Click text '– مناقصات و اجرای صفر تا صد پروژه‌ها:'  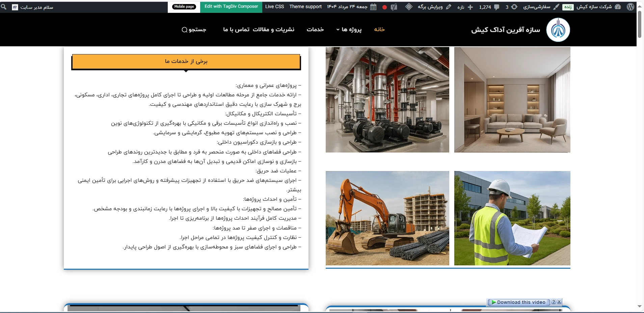257,228
